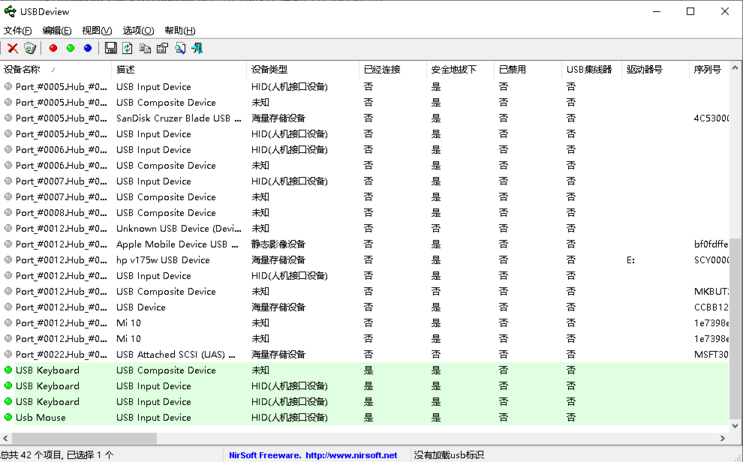Click the red dot disable device icon
743x462 pixels.
[53, 48]
